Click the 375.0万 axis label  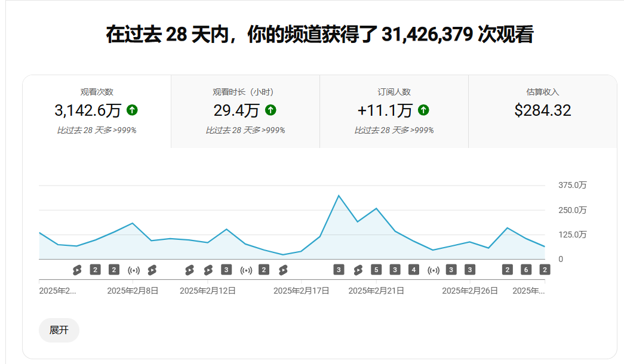pos(572,185)
